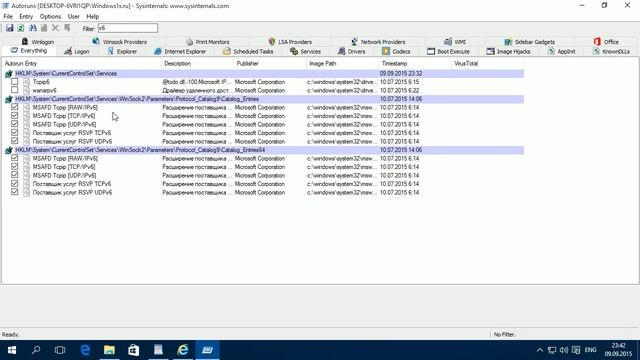Open Task View on the taskbar
Image resolution: width=640 pixels, height=360 pixels.
60,350
